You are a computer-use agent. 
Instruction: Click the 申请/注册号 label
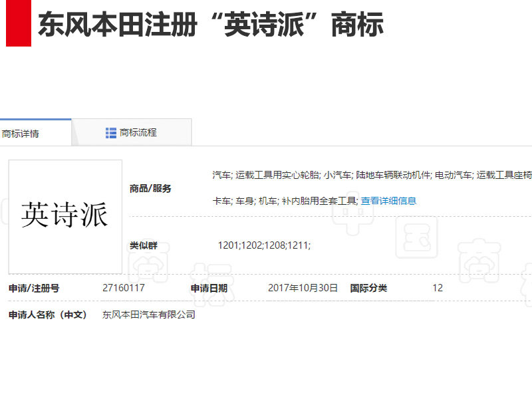(34, 289)
